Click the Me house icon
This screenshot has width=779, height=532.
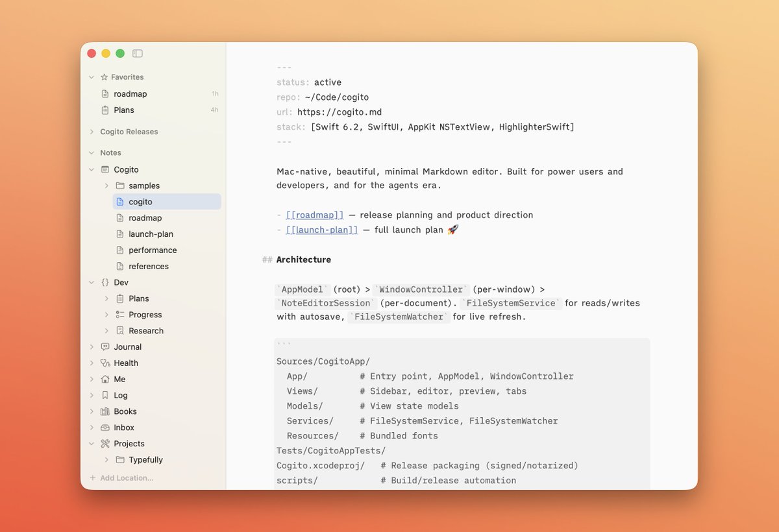pos(105,380)
